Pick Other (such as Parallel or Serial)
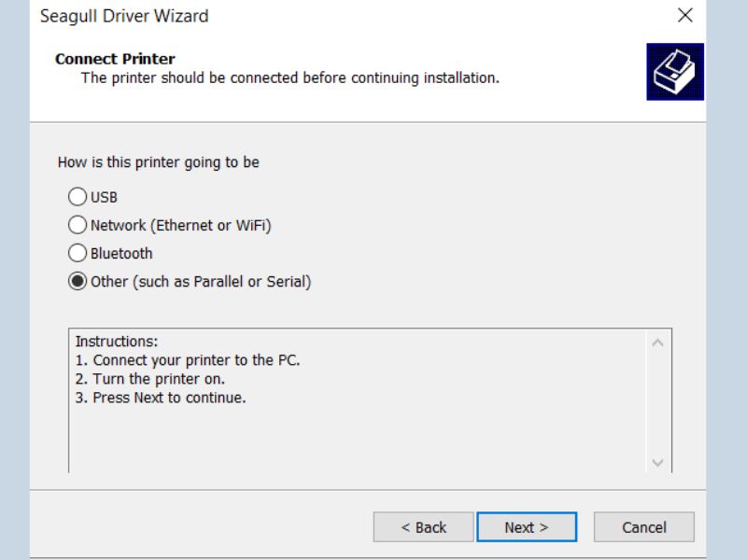Image resolution: width=747 pixels, height=560 pixels. pos(77,281)
